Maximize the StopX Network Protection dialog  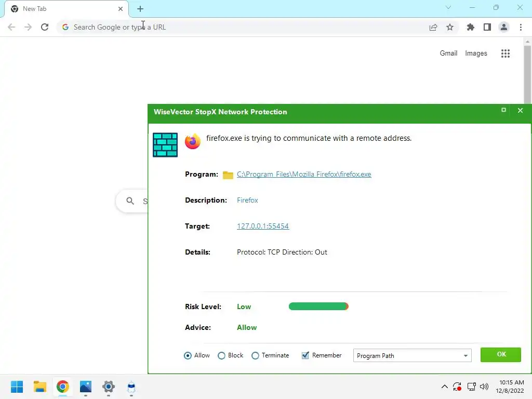tap(503, 110)
